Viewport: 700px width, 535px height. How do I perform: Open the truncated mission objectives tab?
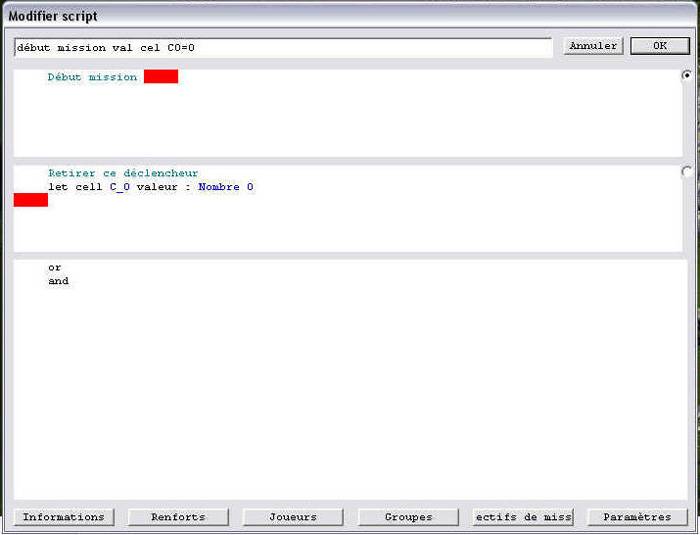pos(523,517)
